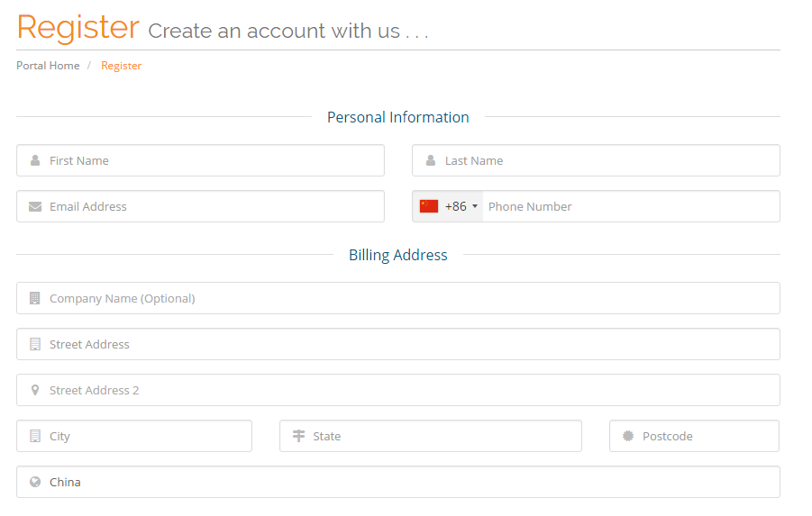
Task: Go to Portal Home breadcrumb
Action: tap(48, 66)
